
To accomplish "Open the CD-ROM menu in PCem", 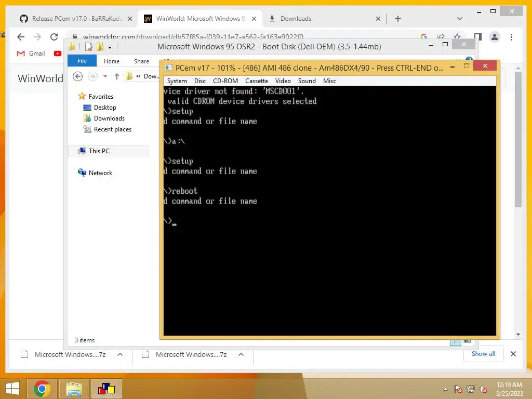I will click(x=225, y=81).
